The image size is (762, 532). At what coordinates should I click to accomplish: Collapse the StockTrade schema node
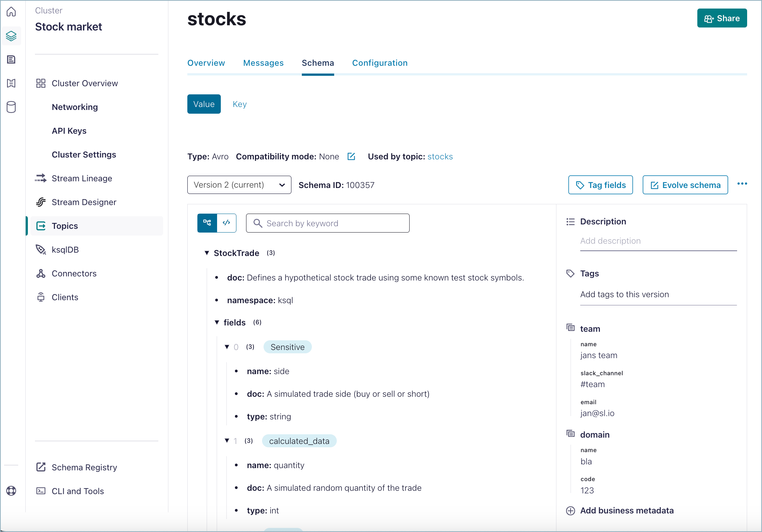(207, 253)
